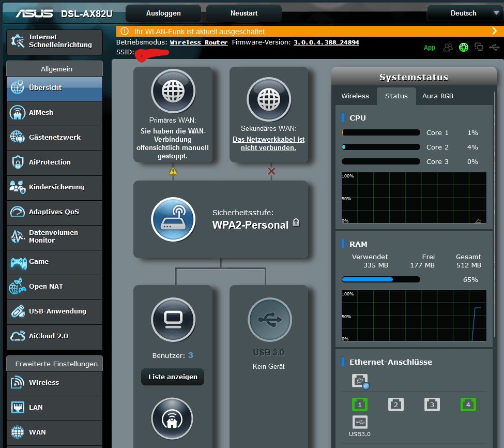The image size is (504, 448).
Task: Click the header multi-window status icon
Action: (479, 47)
